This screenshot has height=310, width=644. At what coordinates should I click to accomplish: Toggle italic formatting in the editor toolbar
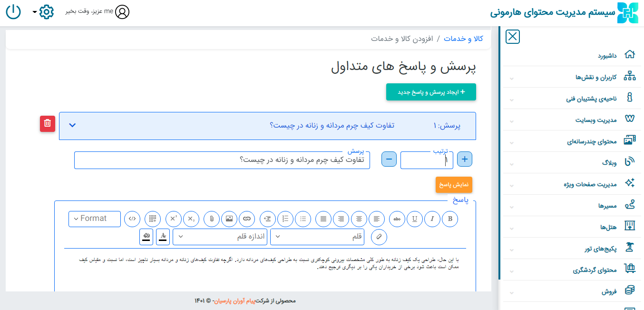tap(432, 219)
